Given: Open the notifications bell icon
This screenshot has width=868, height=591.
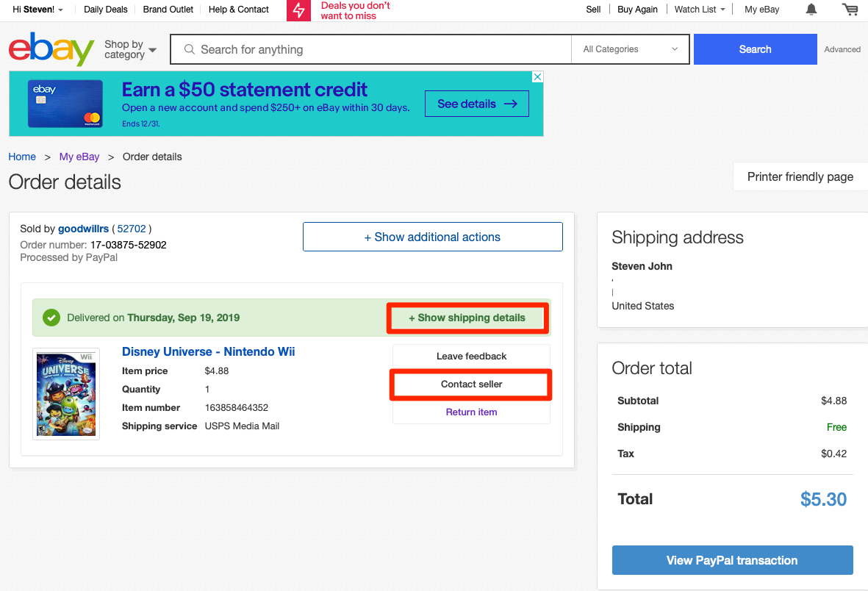Looking at the screenshot, I should [811, 10].
